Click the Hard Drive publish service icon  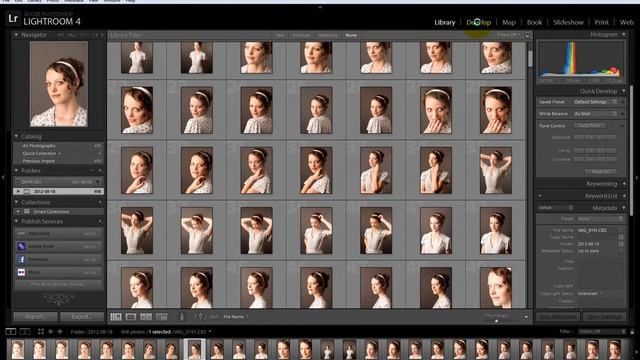click(21, 233)
